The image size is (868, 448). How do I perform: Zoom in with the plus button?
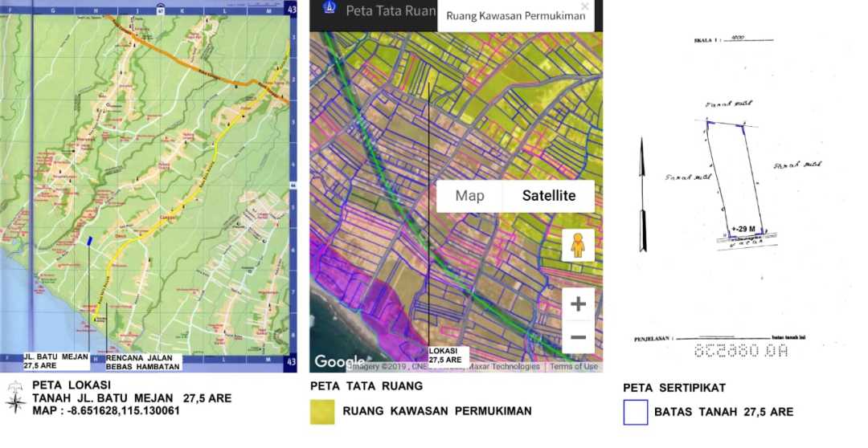click(578, 304)
